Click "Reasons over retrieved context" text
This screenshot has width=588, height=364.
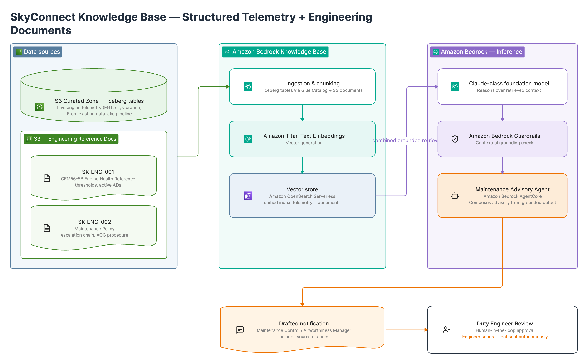pyautogui.click(x=509, y=90)
